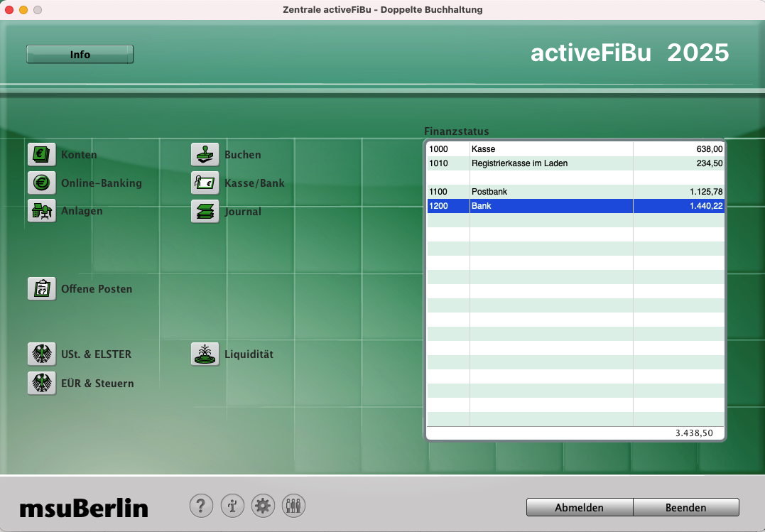
Task: Click the Buchen stamp icon
Action: (205, 155)
